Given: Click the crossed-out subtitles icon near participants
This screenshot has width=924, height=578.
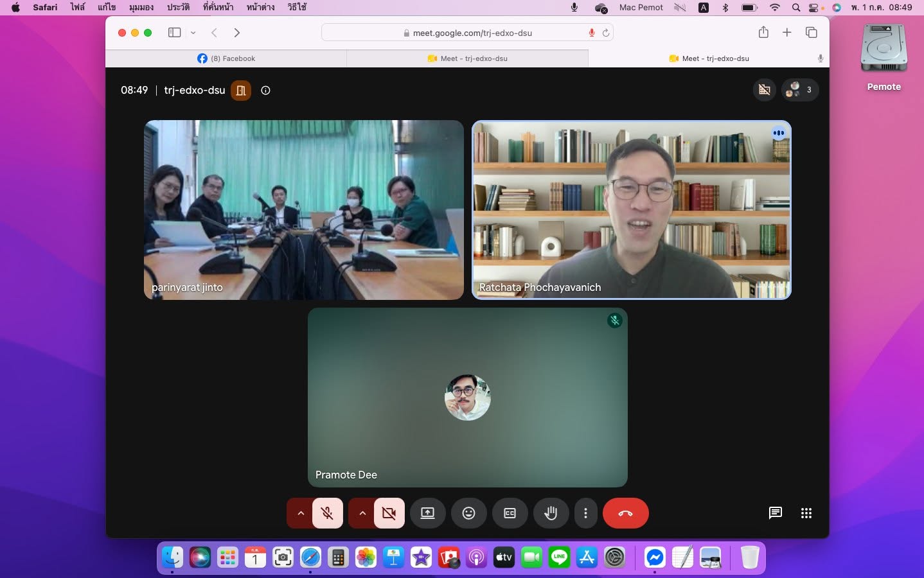Looking at the screenshot, I should click(764, 90).
